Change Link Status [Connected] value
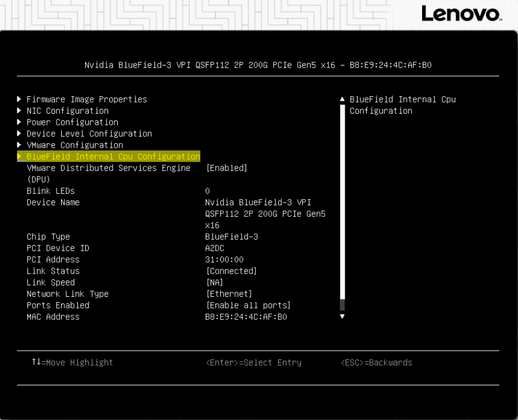 (x=231, y=271)
